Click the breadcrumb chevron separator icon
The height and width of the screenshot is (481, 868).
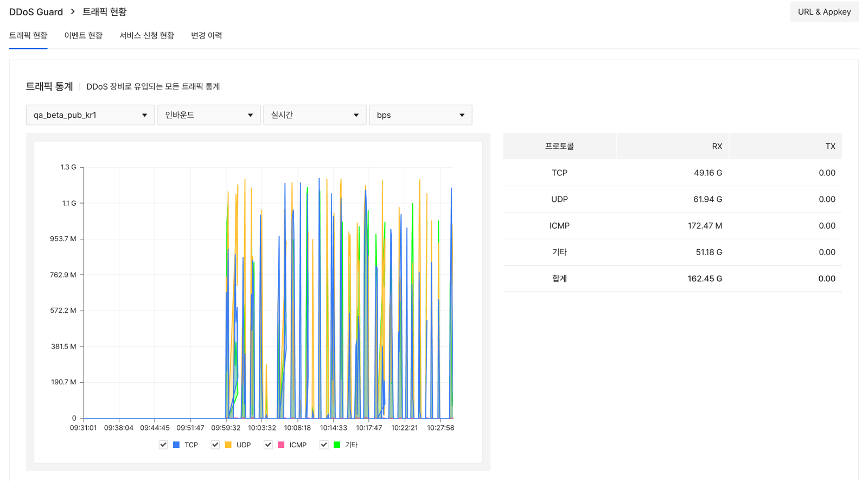(73, 11)
